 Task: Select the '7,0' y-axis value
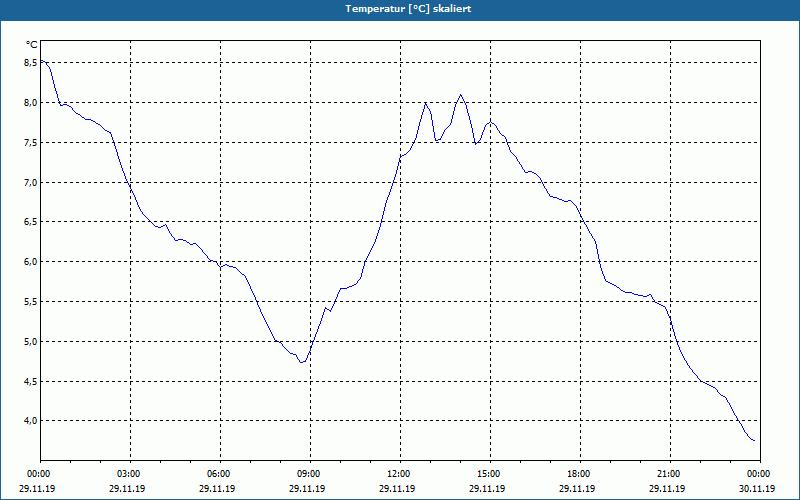[31, 182]
